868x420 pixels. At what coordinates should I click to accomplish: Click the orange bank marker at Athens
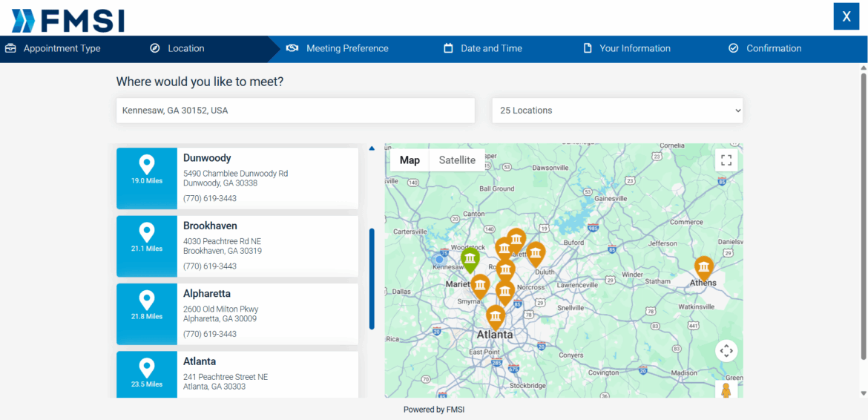coord(703,267)
